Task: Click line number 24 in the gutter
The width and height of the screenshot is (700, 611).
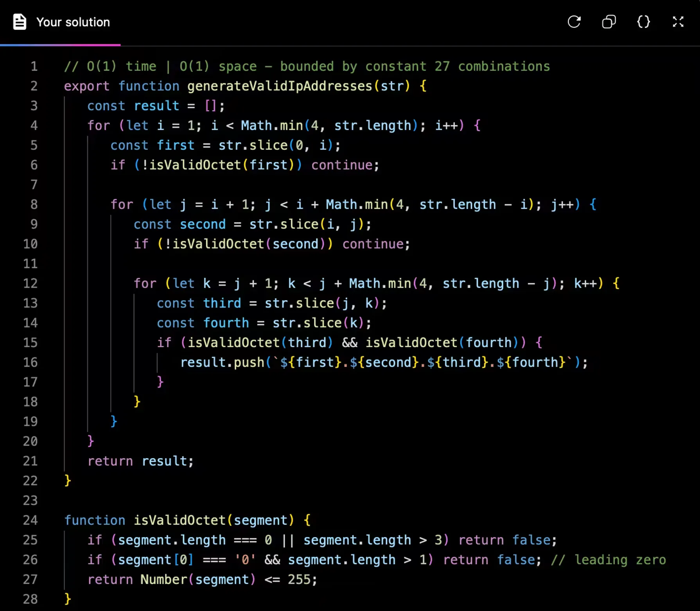Action: click(31, 520)
